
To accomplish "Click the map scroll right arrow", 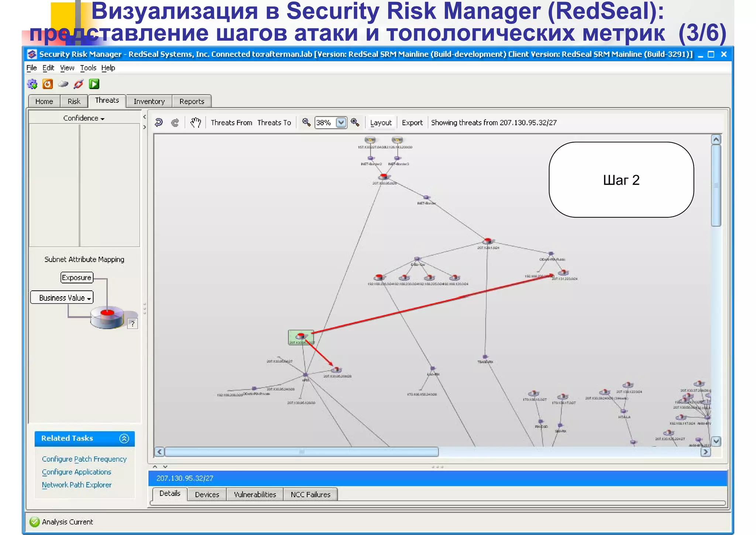I will (705, 451).
